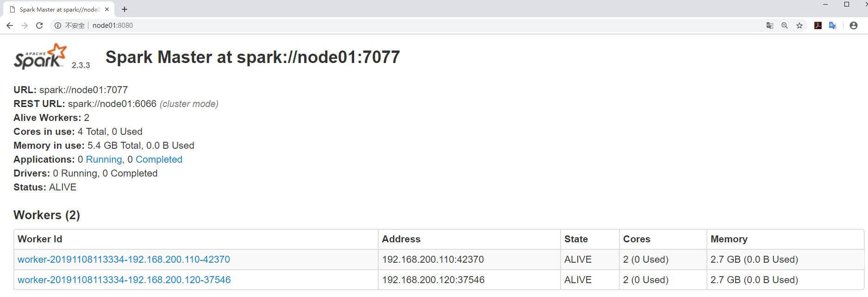Bookmark this page with the star

point(799,25)
